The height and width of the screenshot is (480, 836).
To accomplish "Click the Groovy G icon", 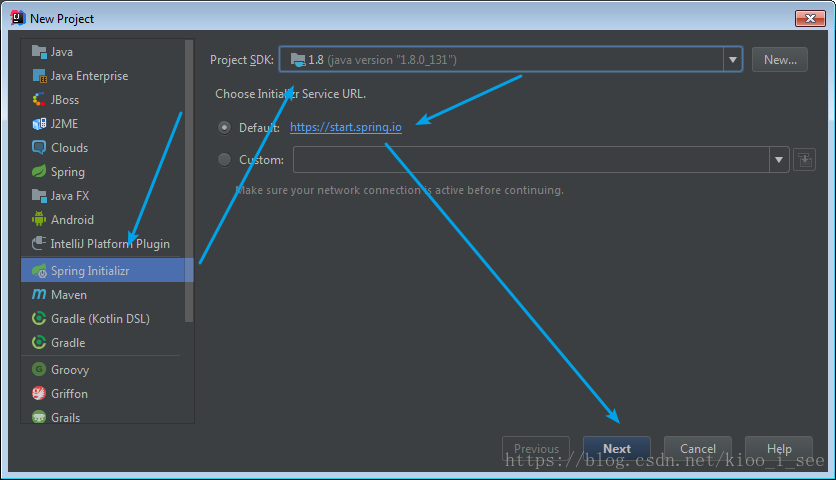I will (39, 369).
